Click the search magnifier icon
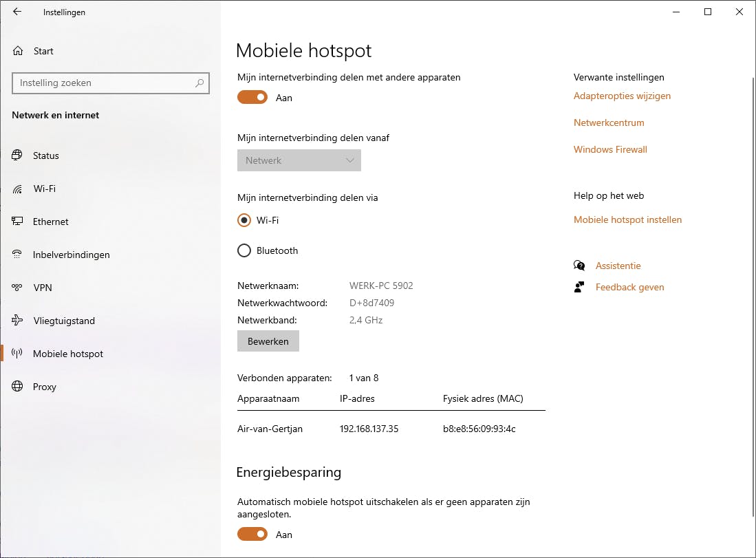Viewport: 756px width, 558px height. tap(199, 83)
